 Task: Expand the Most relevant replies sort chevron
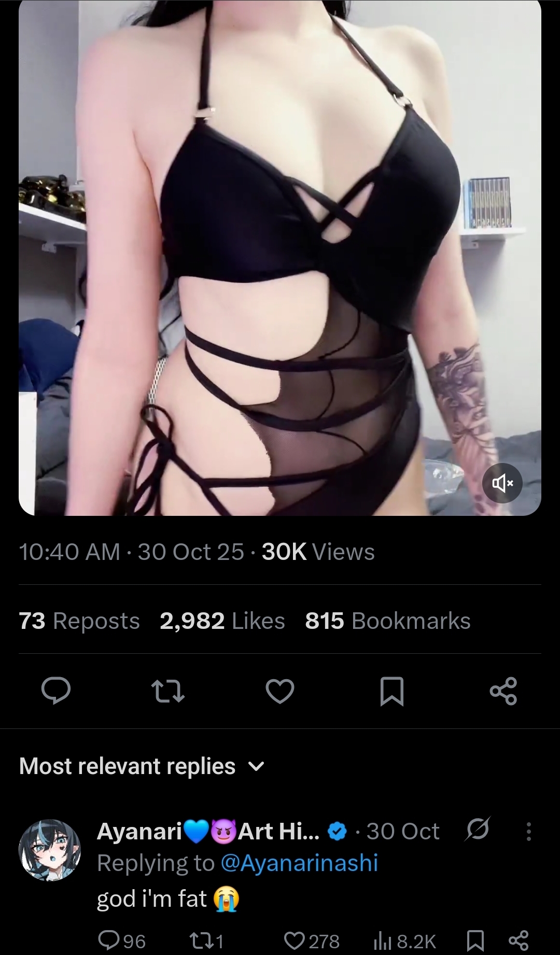pos(257,766)
